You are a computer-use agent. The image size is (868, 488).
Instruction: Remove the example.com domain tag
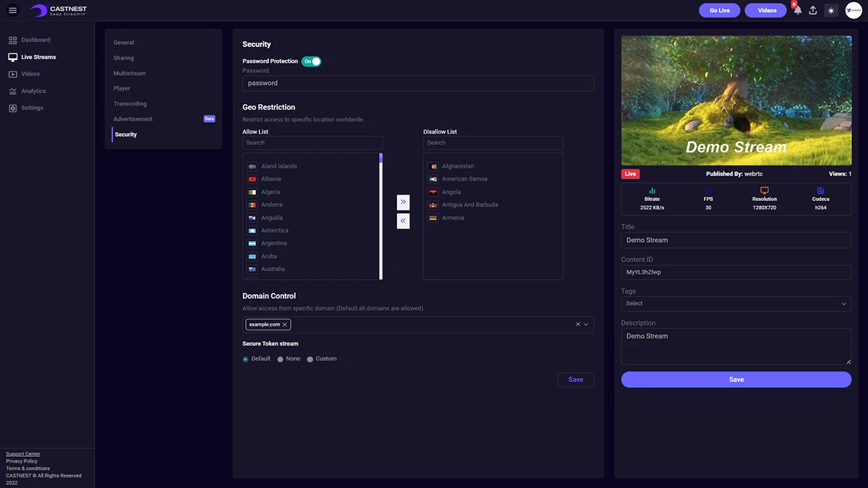285,325
